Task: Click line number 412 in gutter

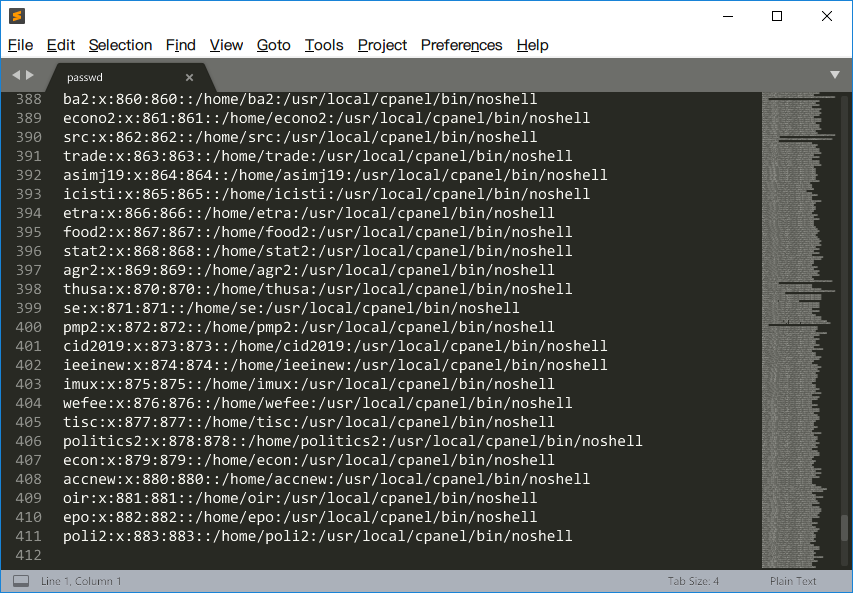Action: 28,555
